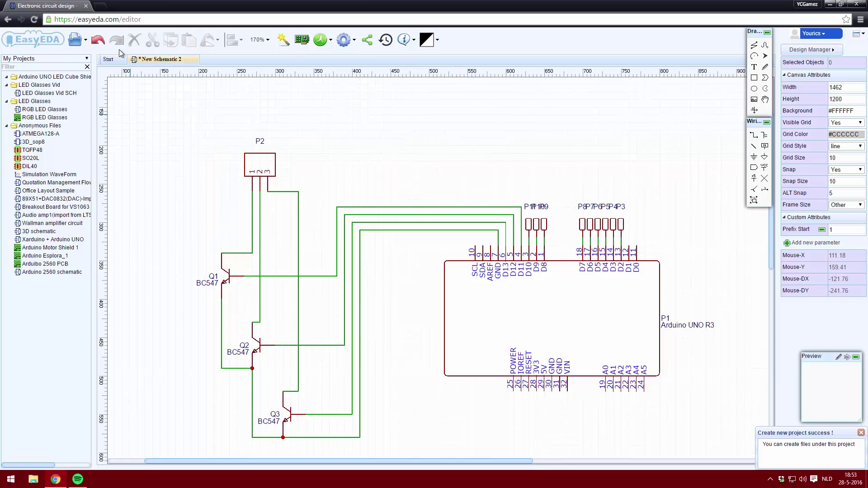Select the copy component icon

click(x=171, y=39)
